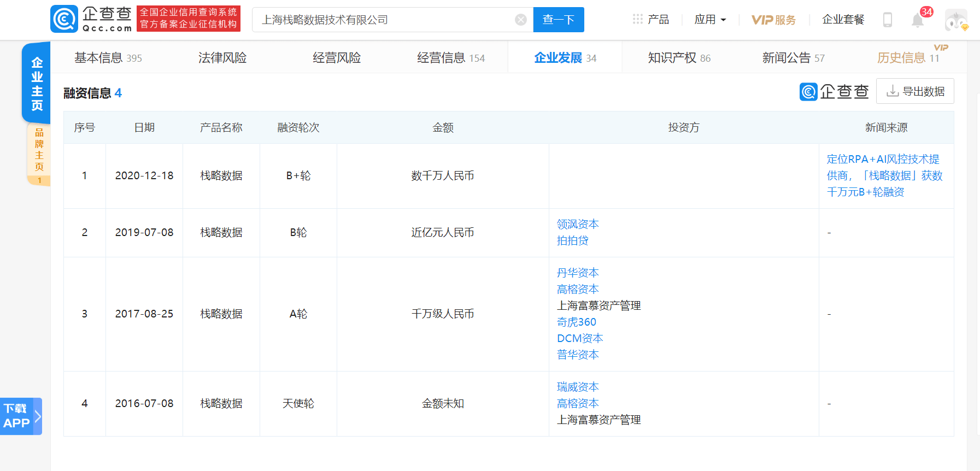Image resolution: width=980 pixels, height=471 pixels.
Task: Click the 查一下 search button
Action: coord(559,20)
